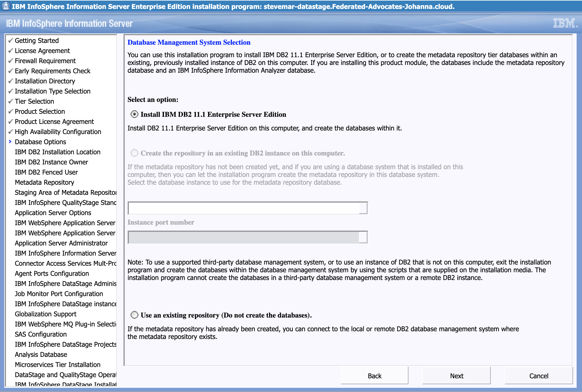Select the Metadata Repository step

(44, 182)
